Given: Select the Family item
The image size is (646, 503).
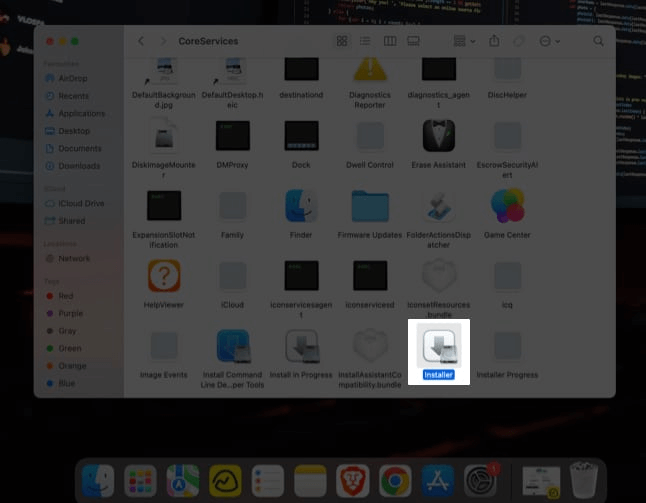Looking at the screenshot, I should pyautogui.click(x=233, y=206).
